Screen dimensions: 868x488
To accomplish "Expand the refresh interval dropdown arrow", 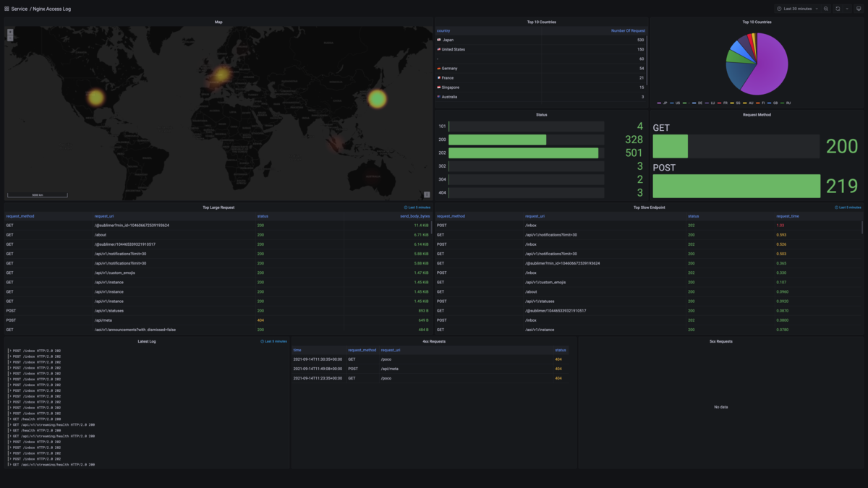I will 847,9.
